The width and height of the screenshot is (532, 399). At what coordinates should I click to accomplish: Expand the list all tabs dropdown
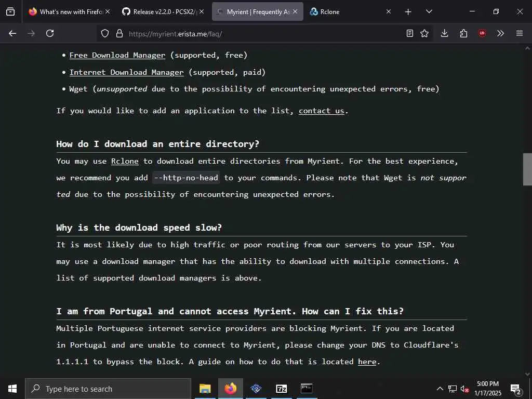[429, 11]
